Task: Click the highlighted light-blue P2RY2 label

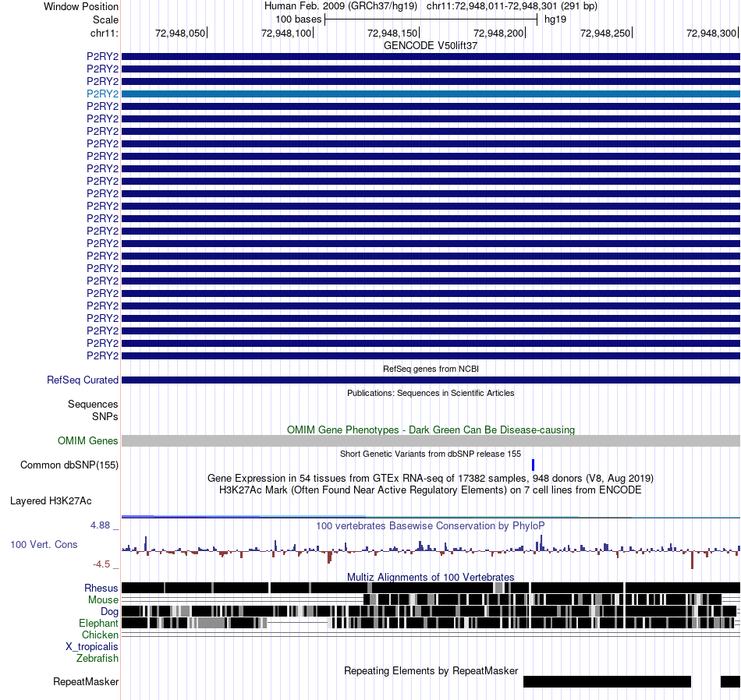Action: click(102, 94)
